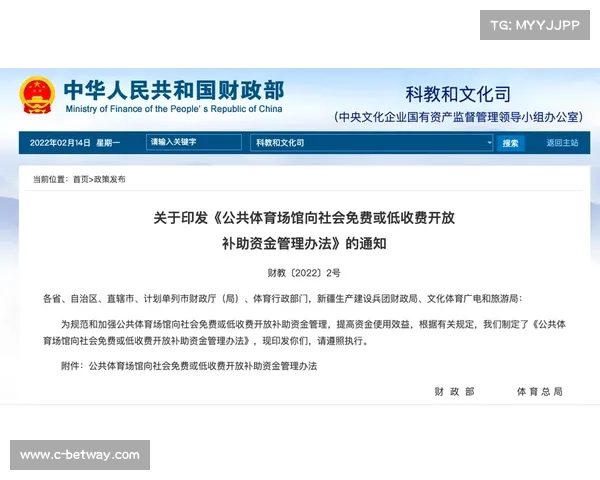This screenshot has width=600, height=480.
Task: Click the 返回主站 link
Action: [x=562, y=143]
